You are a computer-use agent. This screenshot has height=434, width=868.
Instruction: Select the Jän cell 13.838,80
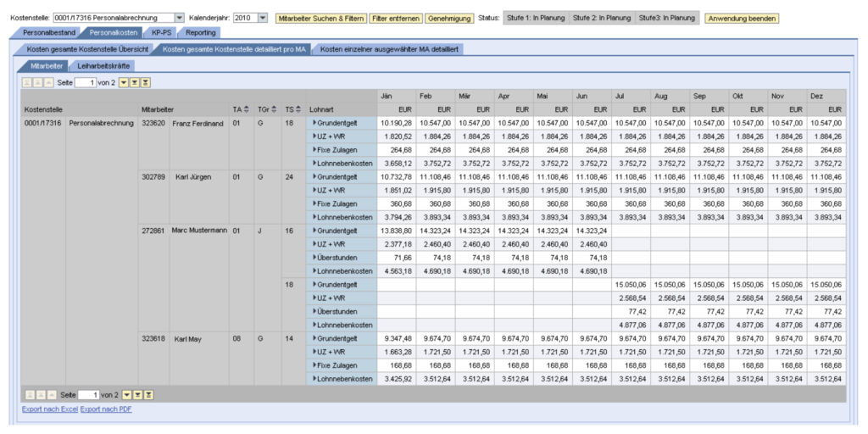point(397,231)
